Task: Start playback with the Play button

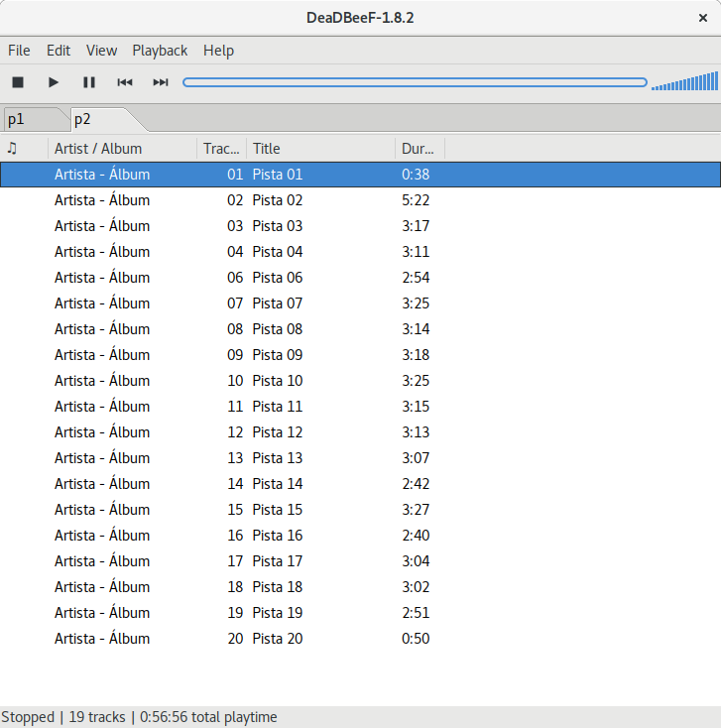Action: pyautogui.click(x=54, y=82)
